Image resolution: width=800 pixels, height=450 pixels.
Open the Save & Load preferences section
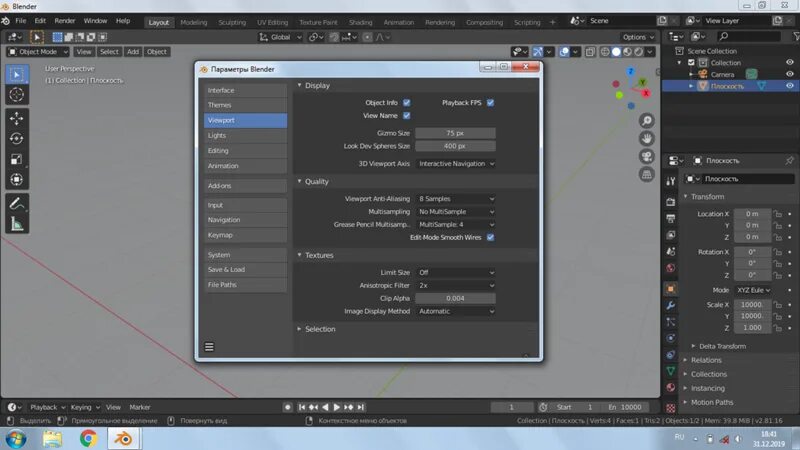coord(245,269)
